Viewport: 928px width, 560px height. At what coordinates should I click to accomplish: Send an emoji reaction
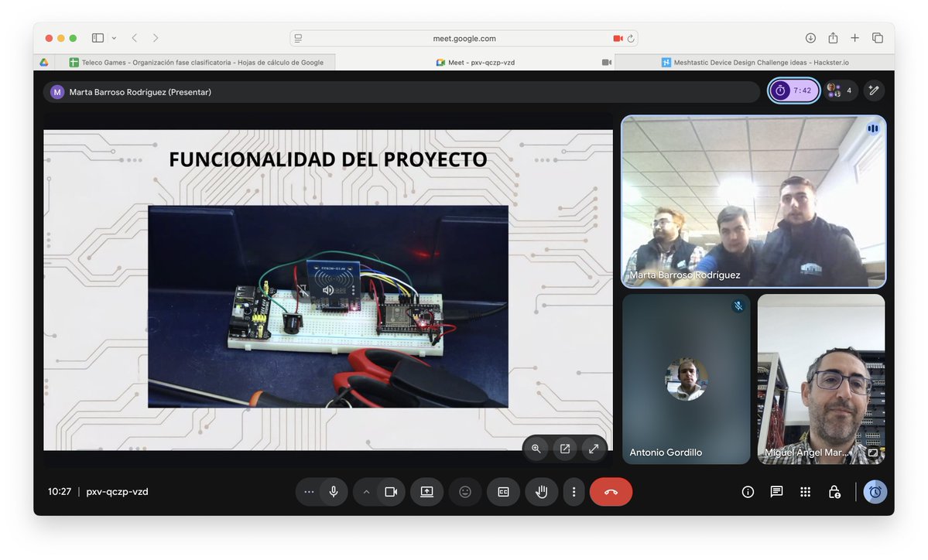[x=465, y=492]
